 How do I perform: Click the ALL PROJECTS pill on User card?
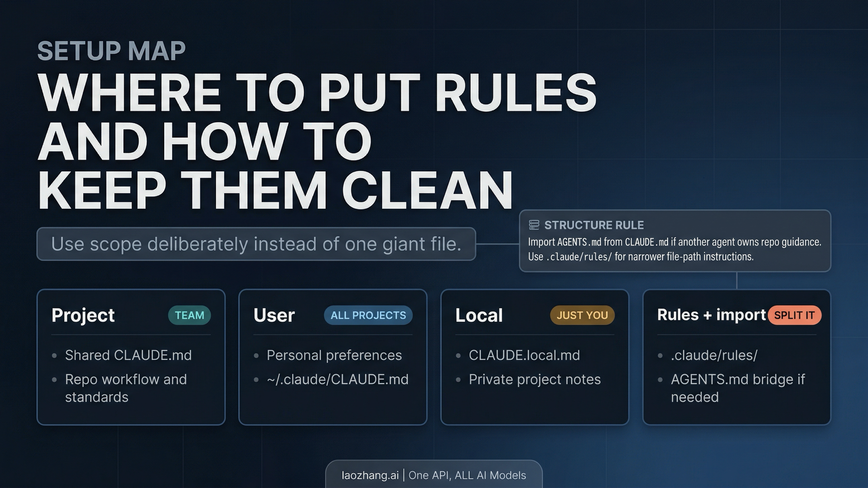pyautogui.click(x=368, y=315)
